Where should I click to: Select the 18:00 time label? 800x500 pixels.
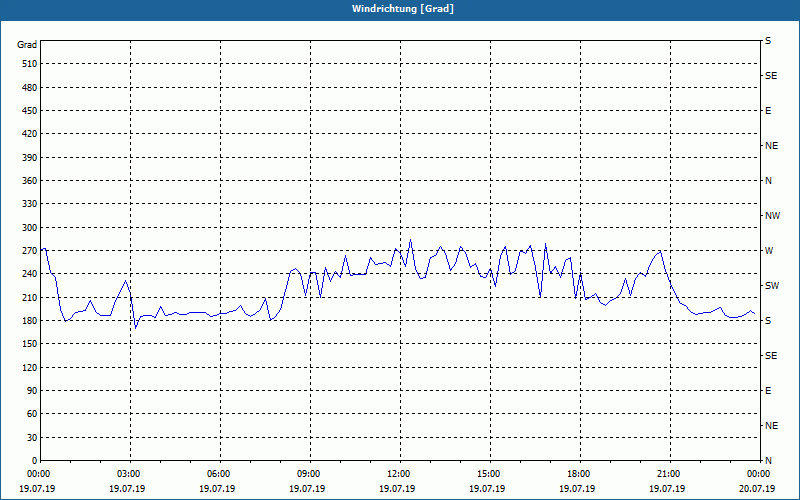[x=580, y=474]
